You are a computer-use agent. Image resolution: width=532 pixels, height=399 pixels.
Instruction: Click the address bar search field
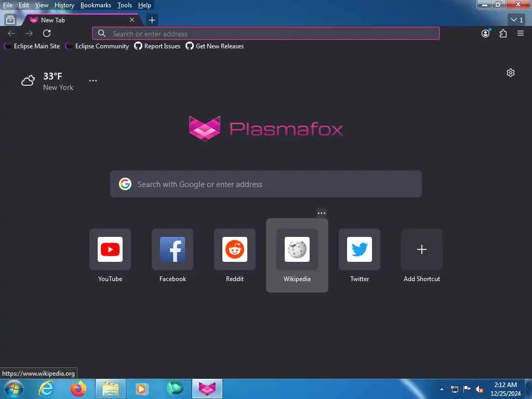266,34
